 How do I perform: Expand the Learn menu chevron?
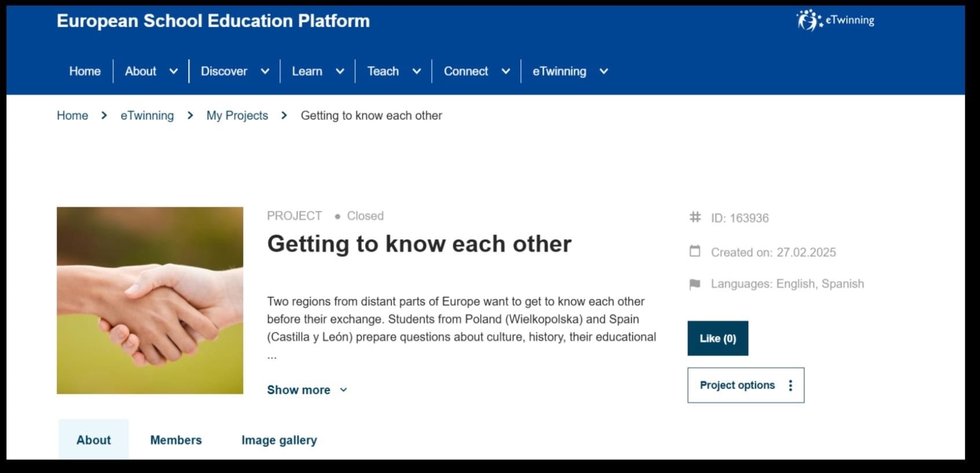point(340,71)
